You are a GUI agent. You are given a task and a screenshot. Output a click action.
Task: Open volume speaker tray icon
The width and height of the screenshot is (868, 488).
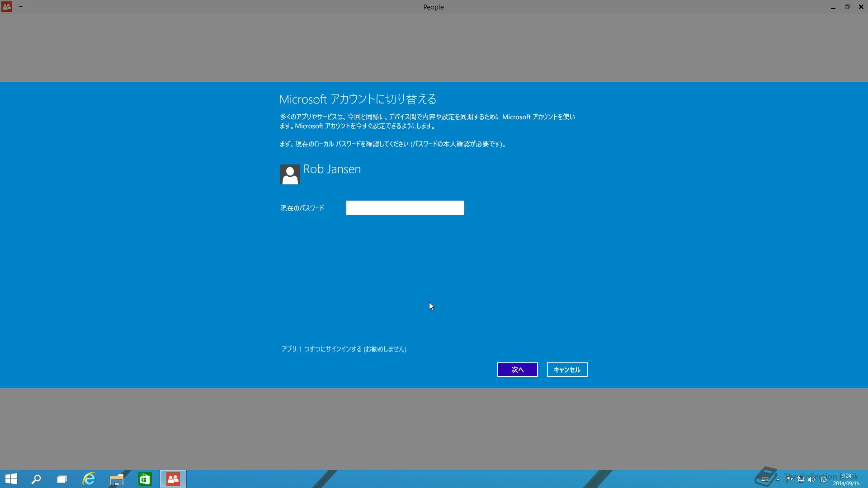pyautogui.click(x=812, y=479)
